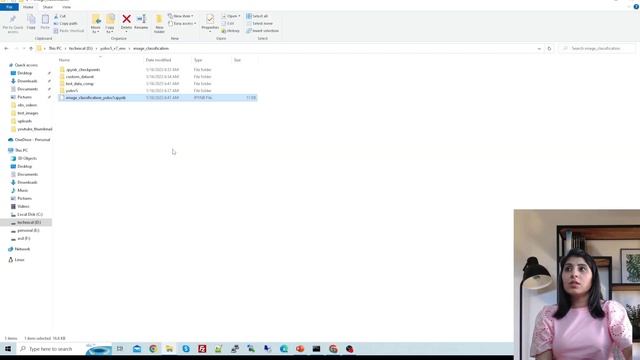Screen dimensions: 640x360
Task: Click yolov5_v7_env in the address breadcrumb
Action: click(x=113, y=49)
